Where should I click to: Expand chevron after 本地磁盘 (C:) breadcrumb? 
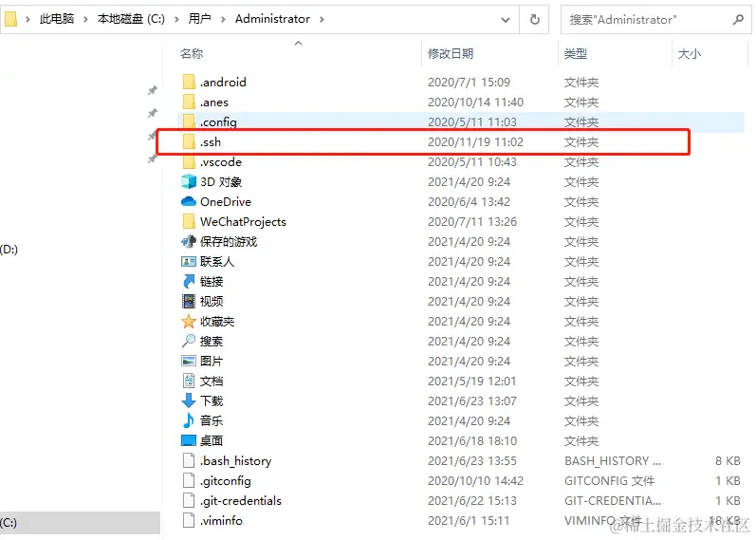coord(176,19)
